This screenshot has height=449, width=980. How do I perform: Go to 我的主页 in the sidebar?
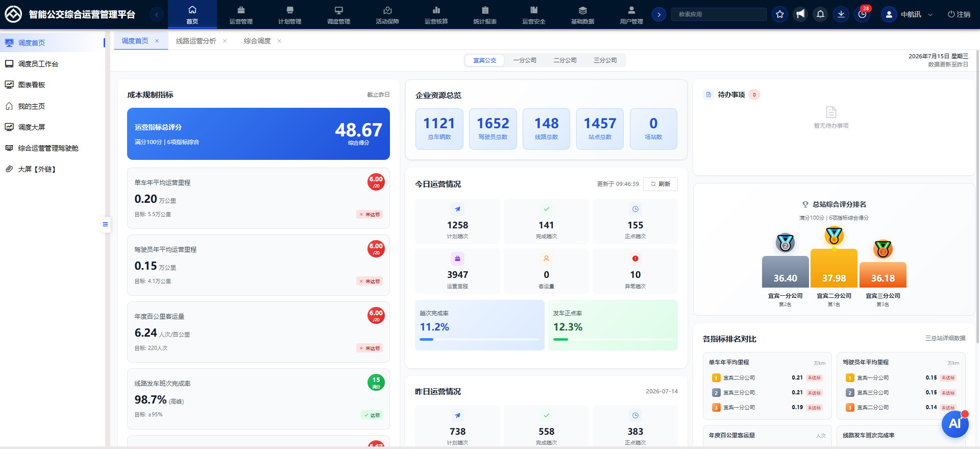pos(53,106)
